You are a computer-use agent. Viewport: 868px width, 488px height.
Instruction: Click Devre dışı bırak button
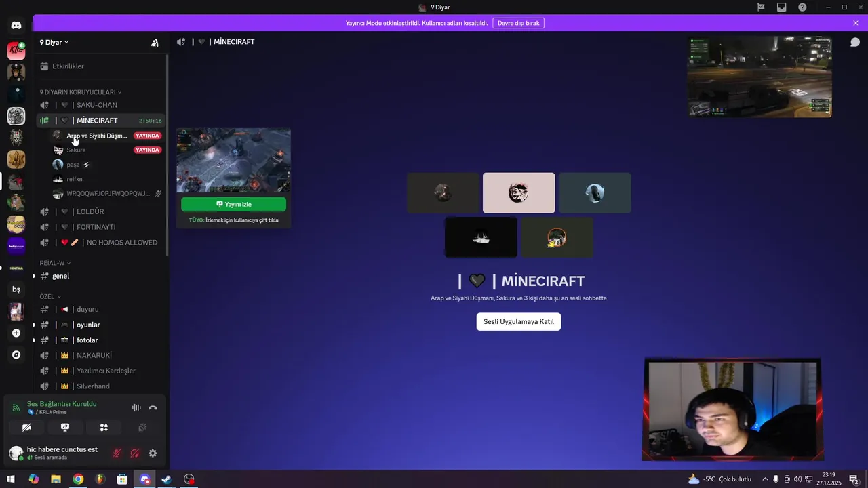coord(518,23)
